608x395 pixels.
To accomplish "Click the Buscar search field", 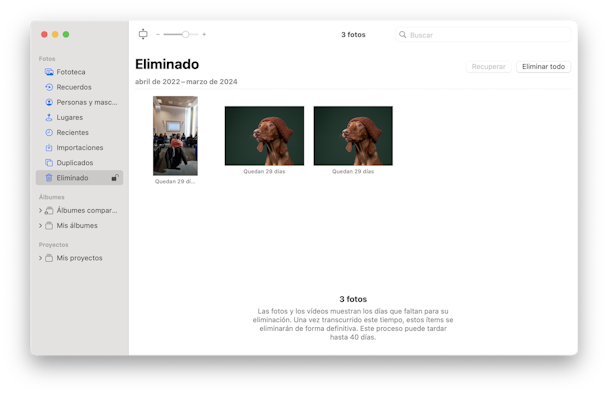I will (483, 35).
